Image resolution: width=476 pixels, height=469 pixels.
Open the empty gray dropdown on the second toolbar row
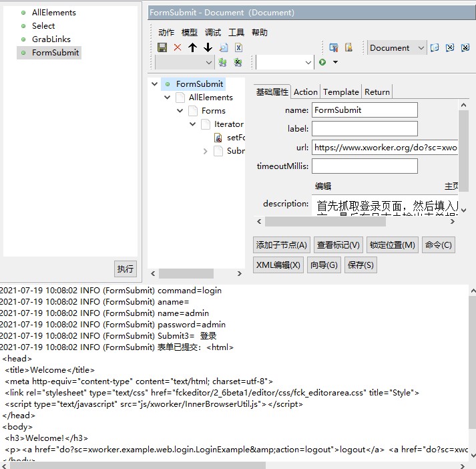(x=184, y=62)
